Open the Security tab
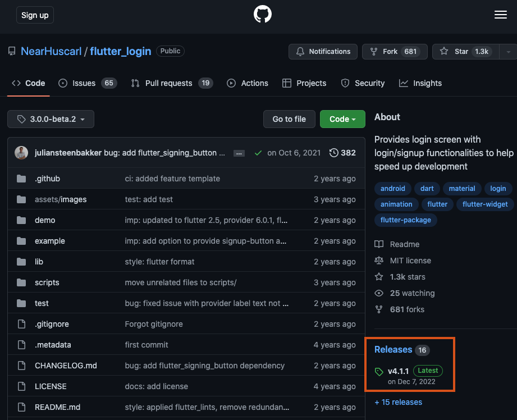The image size is (517, 420). click(363, 83)
